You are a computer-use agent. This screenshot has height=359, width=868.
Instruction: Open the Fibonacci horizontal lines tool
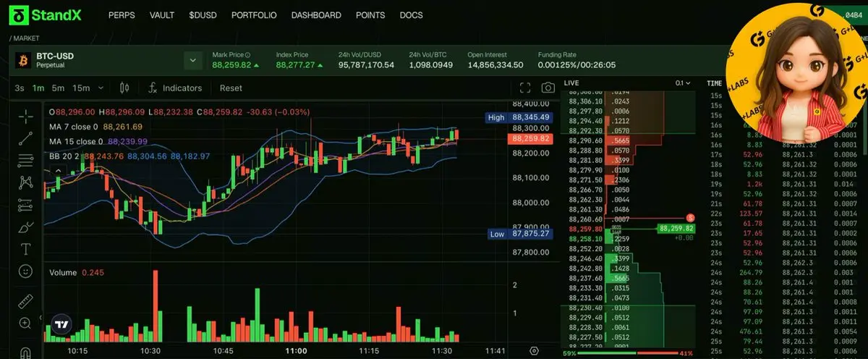click(x=25, y=160)
